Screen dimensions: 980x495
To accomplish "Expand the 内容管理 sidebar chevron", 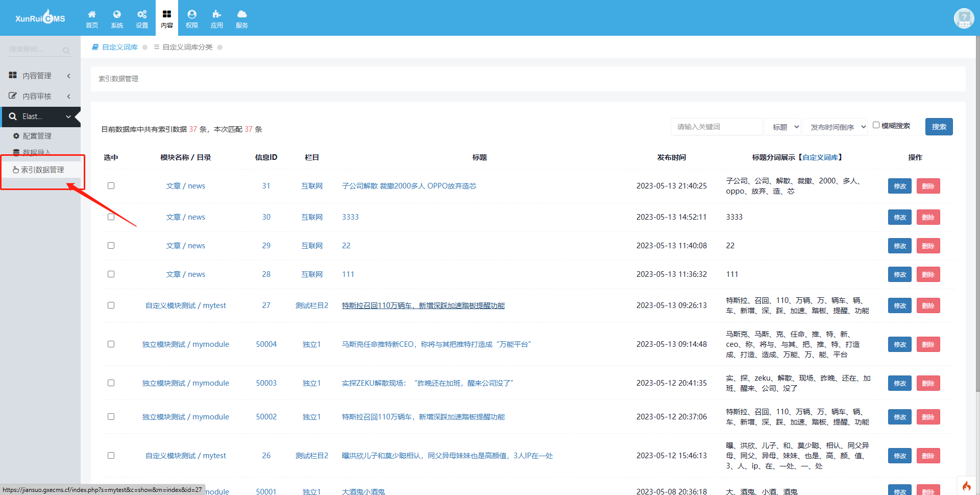I will coord(69,76).
